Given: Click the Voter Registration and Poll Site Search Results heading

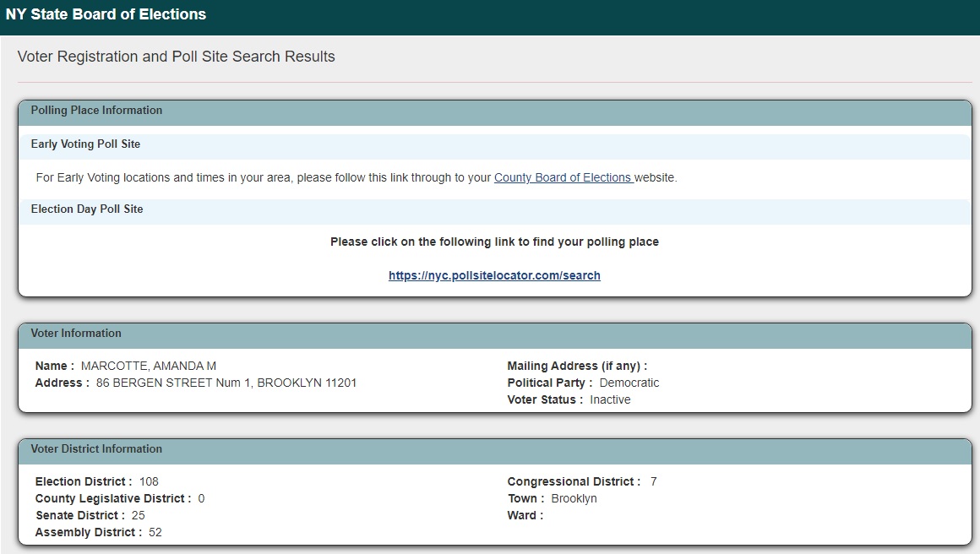Looking at the screenshot, I should coord(177,57).
